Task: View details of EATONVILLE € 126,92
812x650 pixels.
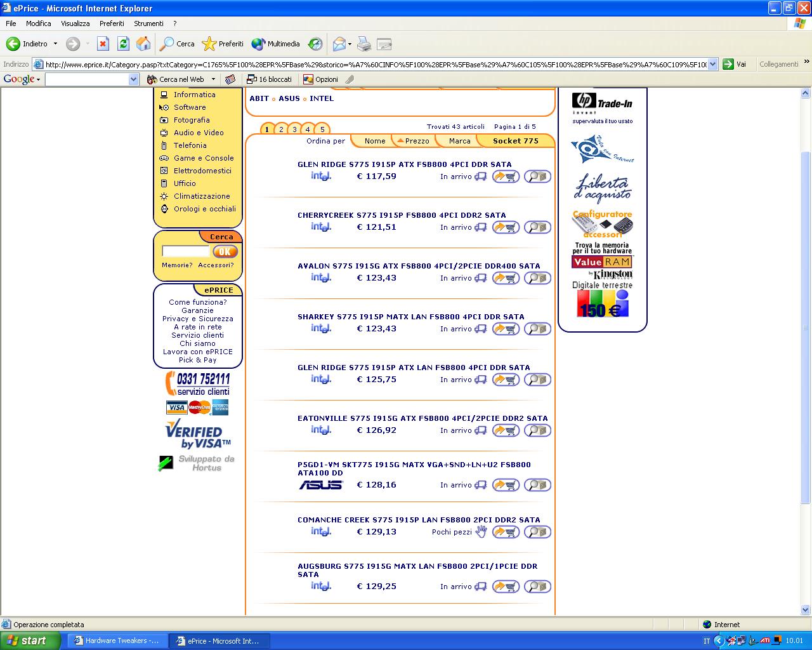Action: click(x=537, y=430)
